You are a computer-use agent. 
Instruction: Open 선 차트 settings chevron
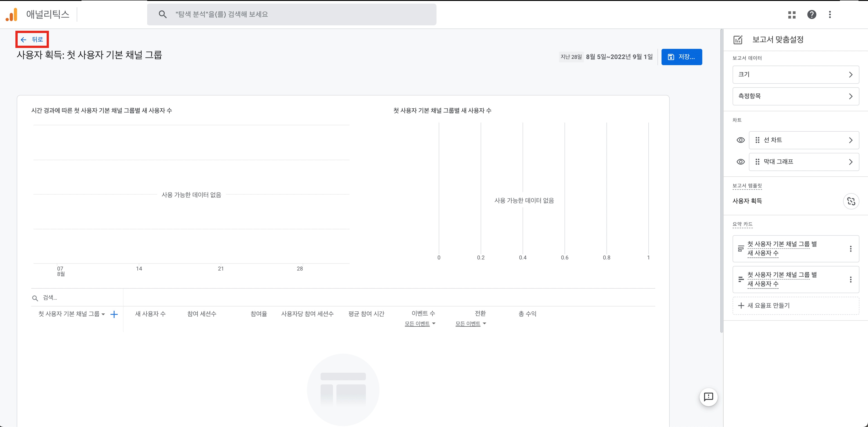pyautogui.click(x=851, y=140)
